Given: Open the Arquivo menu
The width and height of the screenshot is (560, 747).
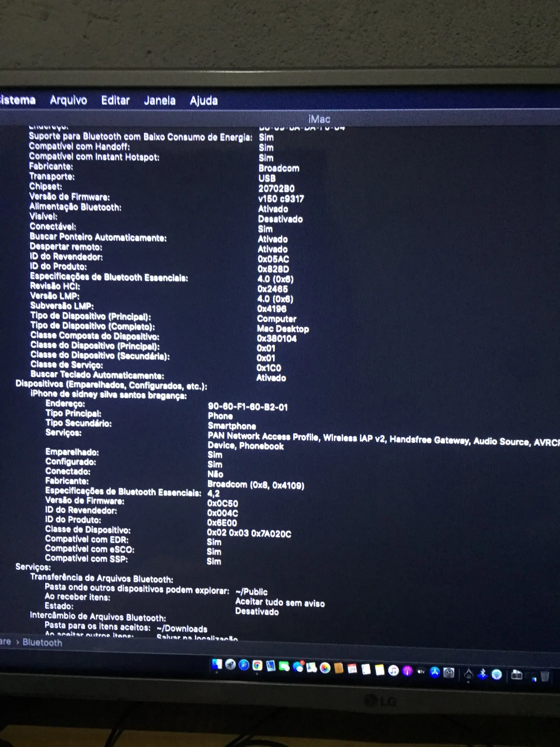Looking at the screenshot, I should [68, 100].
